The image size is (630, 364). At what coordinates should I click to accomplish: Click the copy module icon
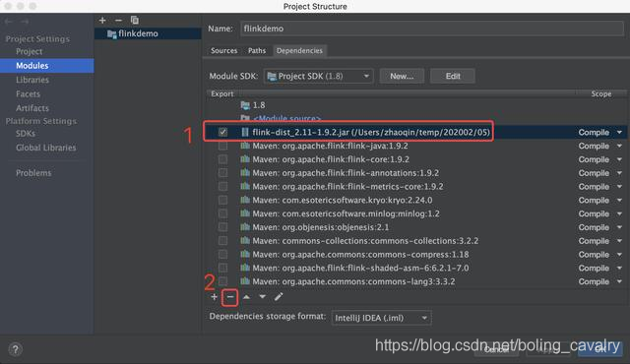pos(135,20)
